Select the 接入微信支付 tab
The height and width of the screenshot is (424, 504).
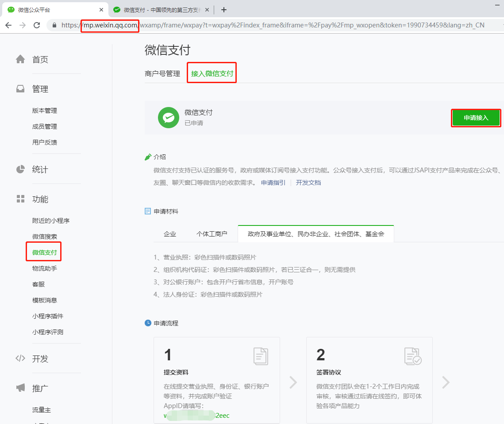point(212,73)
